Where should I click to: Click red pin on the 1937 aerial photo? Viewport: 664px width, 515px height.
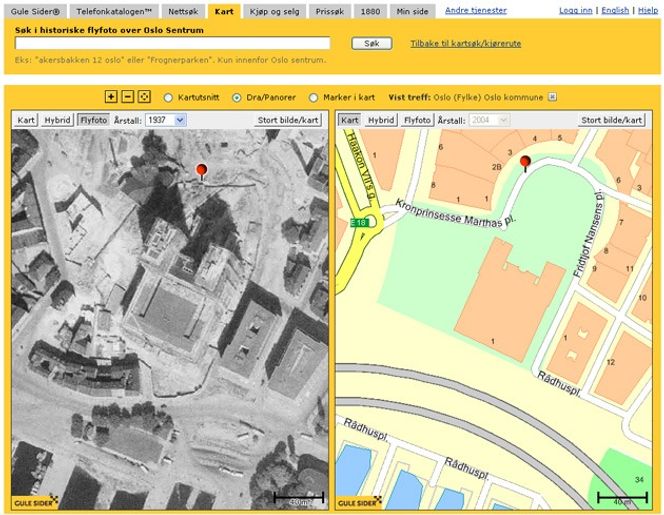(x=202, y=172)
